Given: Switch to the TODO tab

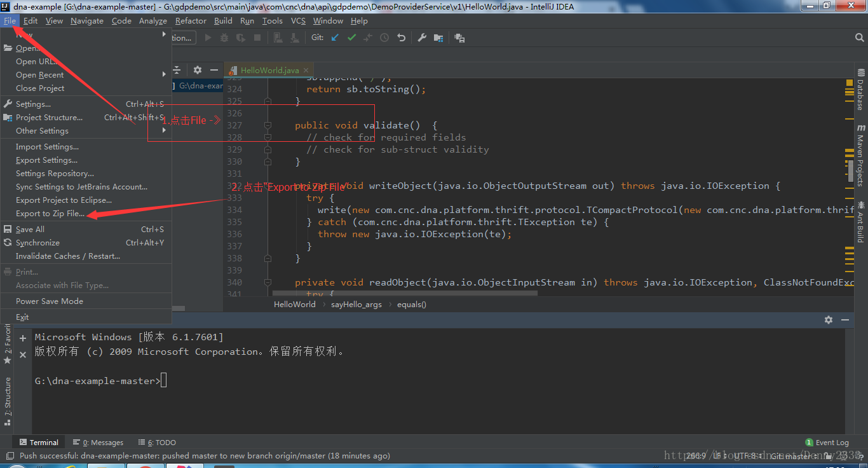Looking at the screenshot, I should 157,443.
